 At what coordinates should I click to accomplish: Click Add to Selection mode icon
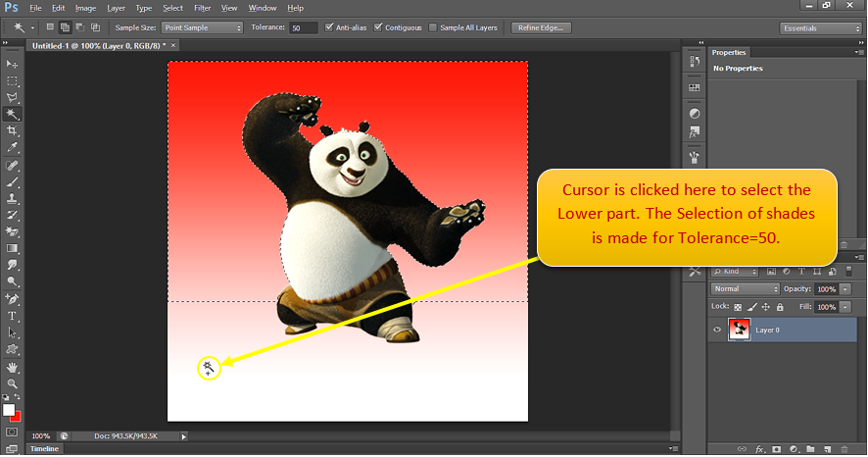[x=65, y=27]
